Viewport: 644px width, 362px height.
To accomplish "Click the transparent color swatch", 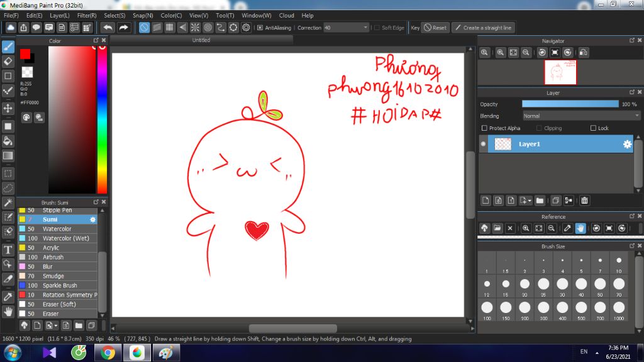I will point(27,72).
